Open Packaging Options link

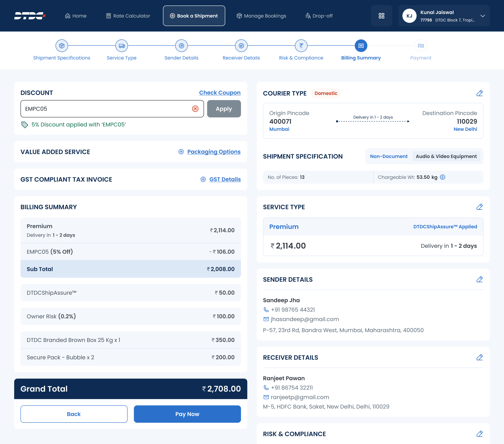pos(214,152)
